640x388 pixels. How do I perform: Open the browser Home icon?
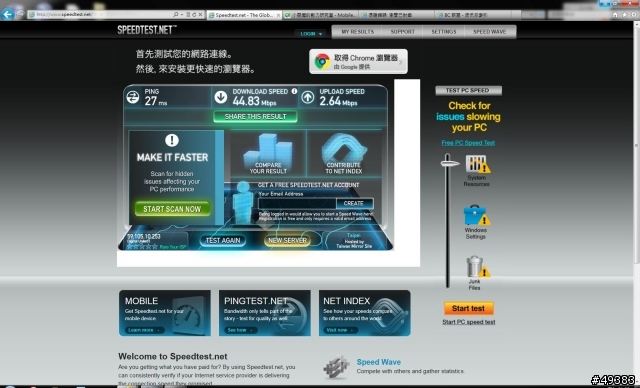615,15
